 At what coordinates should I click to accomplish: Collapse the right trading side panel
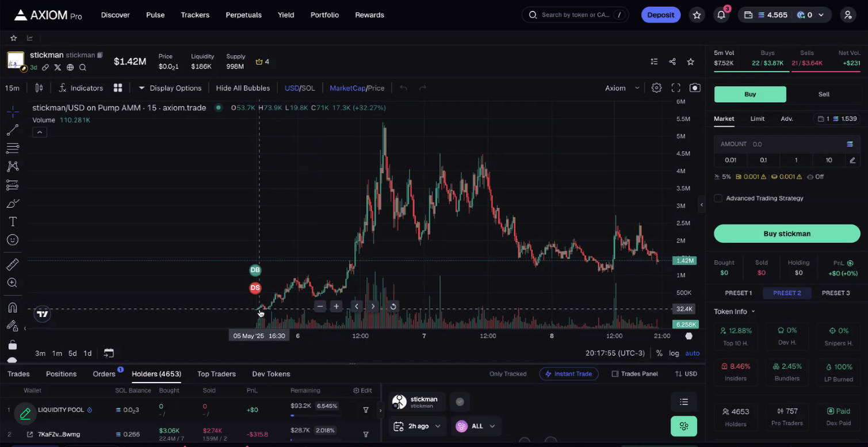pos(701,205)
